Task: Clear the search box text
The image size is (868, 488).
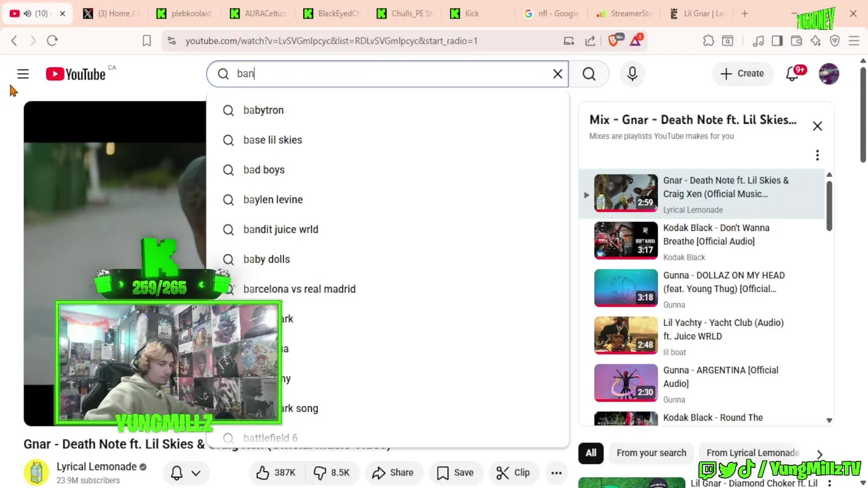Action: [557, 74]
